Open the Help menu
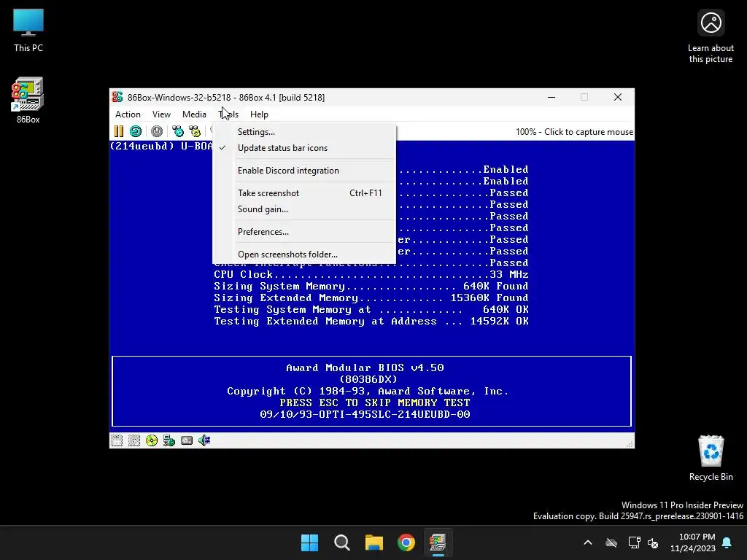This screenshot has height=560, width=747. coord(259,114)
